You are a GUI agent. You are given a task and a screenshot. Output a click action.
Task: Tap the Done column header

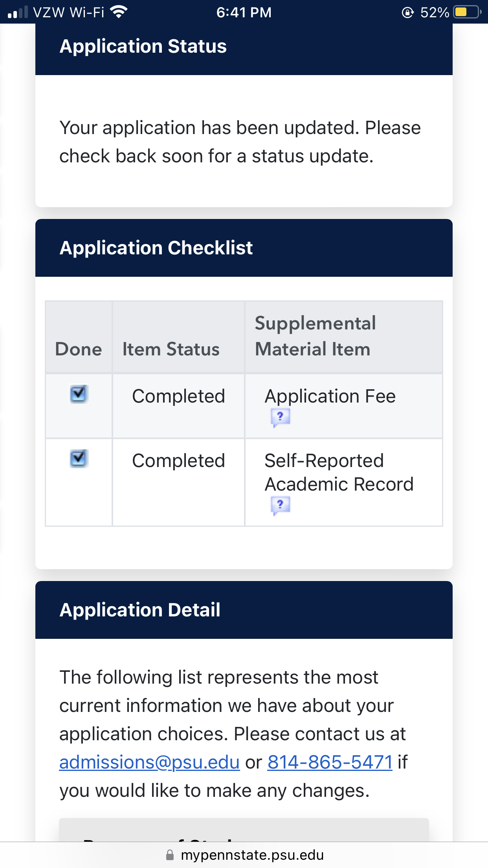coord(79,349)
